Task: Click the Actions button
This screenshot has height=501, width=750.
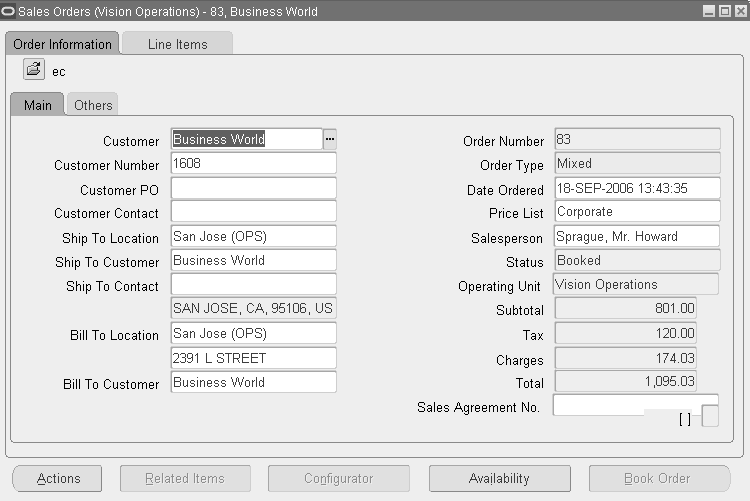Action: click(x=57, y=479)
